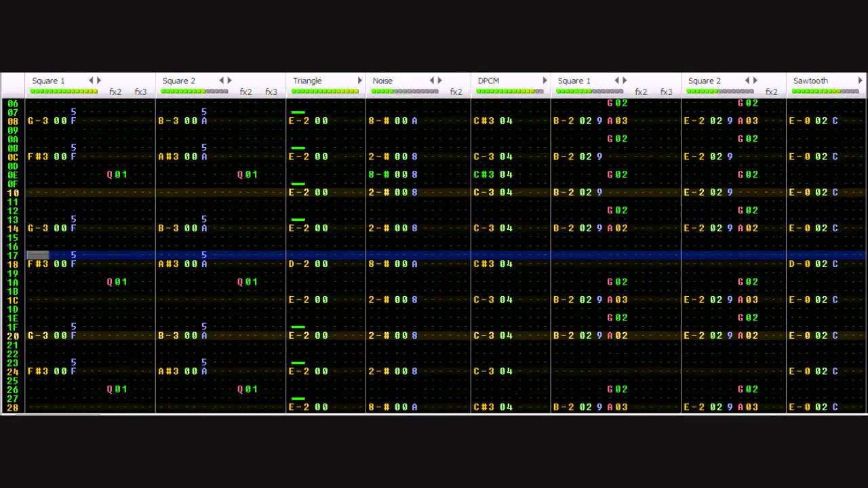Select G02 effect on row 0A right of DPCM
Viewport: 868px width, 488px height.
[617, 139]
